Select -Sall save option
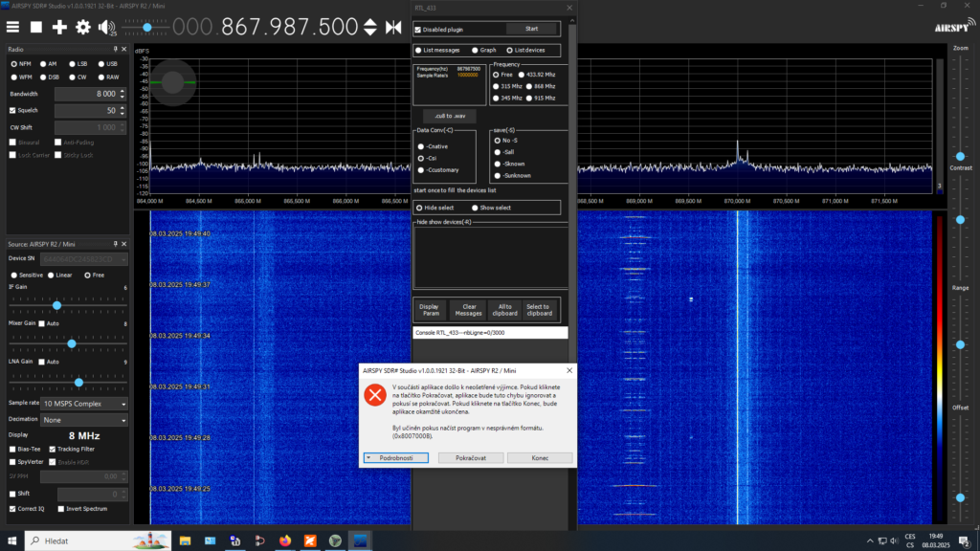 tap(498, 152)
